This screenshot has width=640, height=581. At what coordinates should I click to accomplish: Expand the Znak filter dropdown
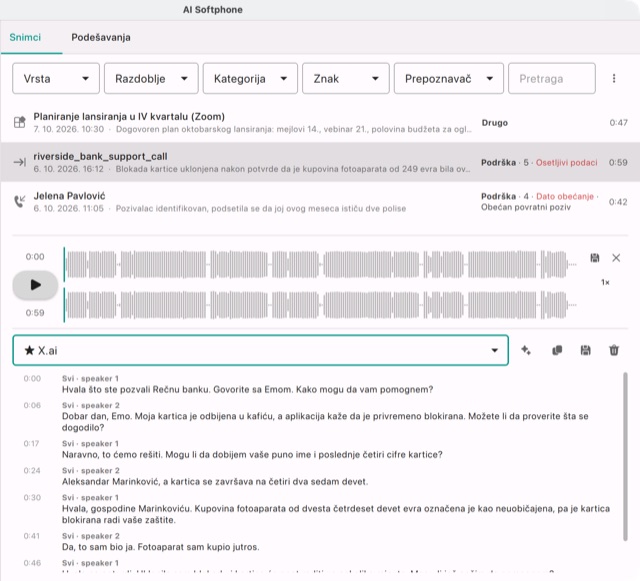[x=346, y=78]
